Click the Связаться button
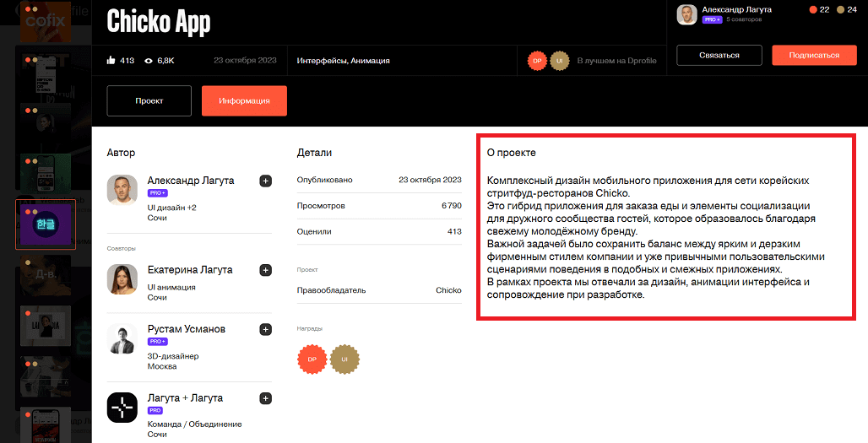This screenshot has width=868, height=443. [719, 56]
